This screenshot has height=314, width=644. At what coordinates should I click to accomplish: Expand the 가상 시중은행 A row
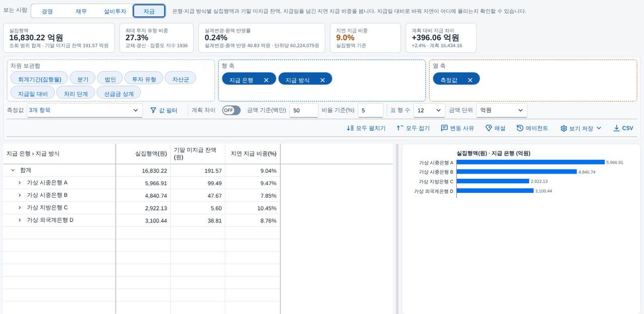pos(20,183)
